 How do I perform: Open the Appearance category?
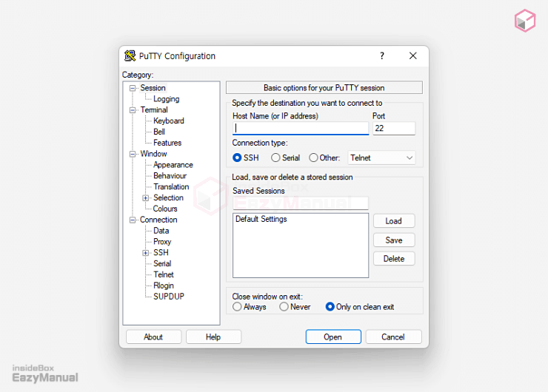tap(173, 165)
